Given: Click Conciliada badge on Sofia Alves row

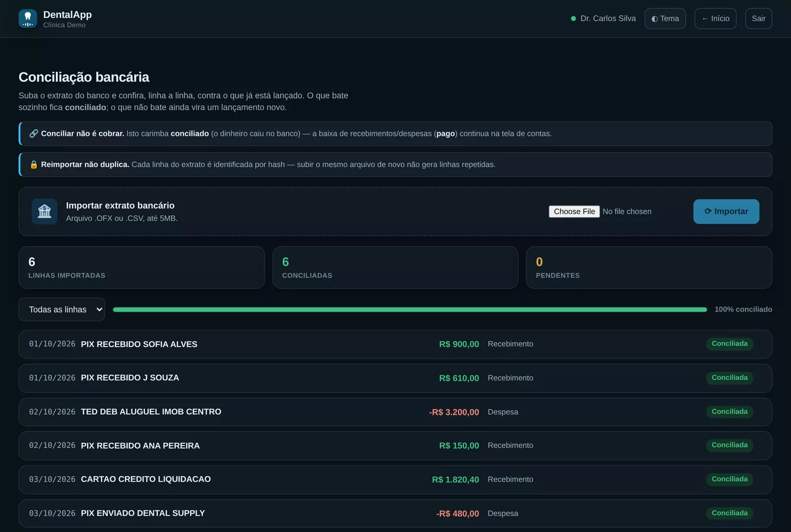Looking at the screenshot, I should (x=729, y=344).
